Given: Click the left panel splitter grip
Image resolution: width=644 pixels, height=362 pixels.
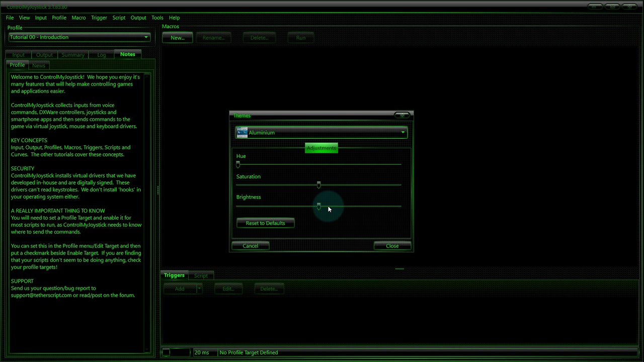Looking at the screenshot, I should [x=157, y=191].
